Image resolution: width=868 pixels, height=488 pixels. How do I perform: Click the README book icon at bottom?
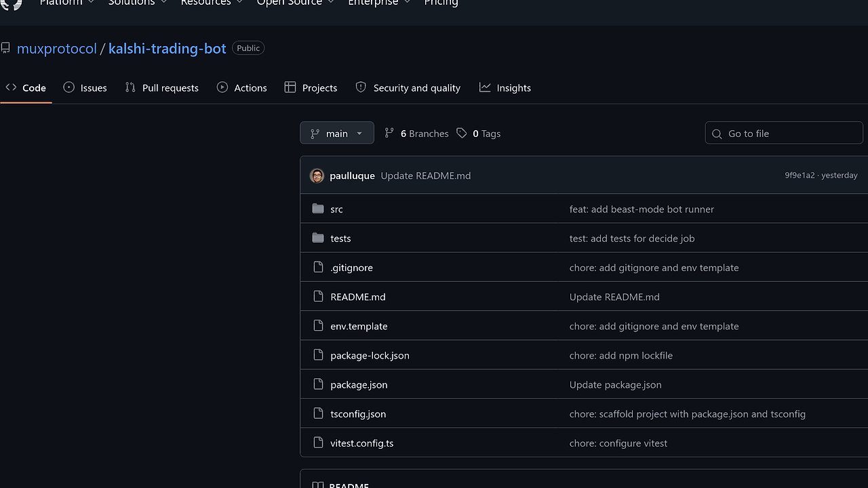317,485
